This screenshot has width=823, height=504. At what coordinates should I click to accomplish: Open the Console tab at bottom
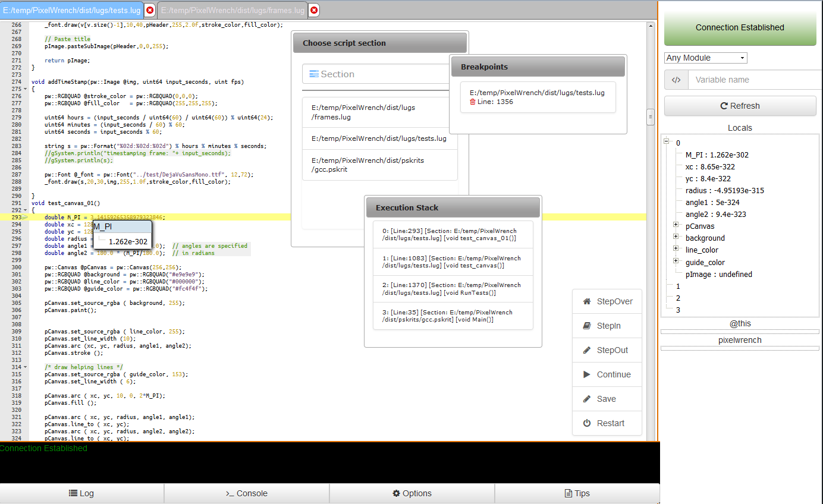point(247,493)
